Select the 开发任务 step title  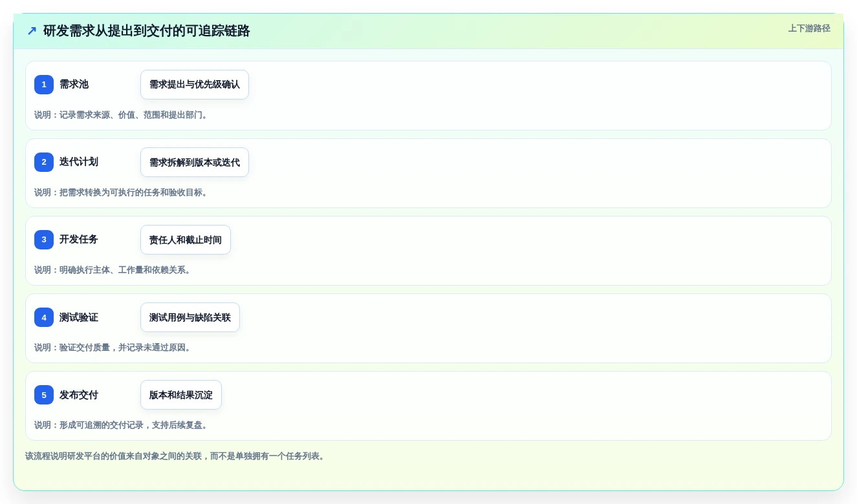coord(79,239)
